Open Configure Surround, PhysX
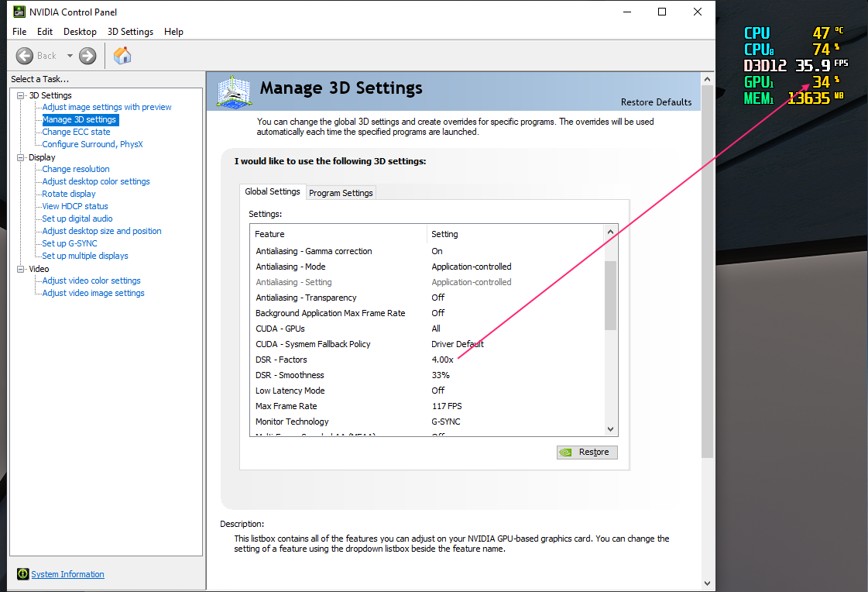Viewport: 868px width, 592px height. tap(92, 144)
